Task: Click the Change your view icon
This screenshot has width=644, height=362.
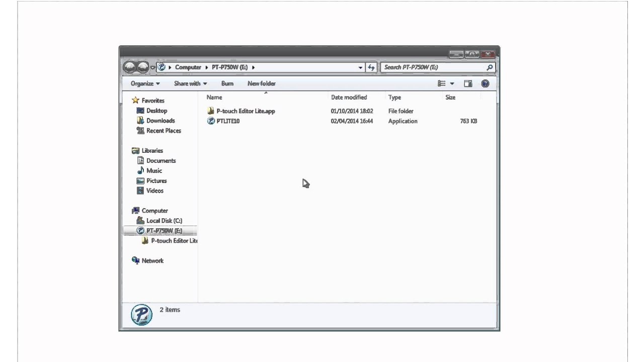Action: 442,83
